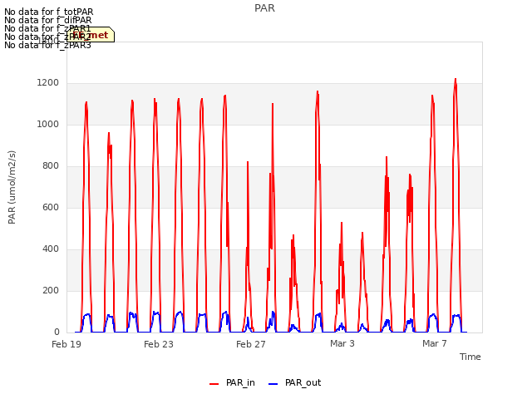
Task: Click the 600 y-axis tick label
Action: pyautogui.click(x=51, y=207)
